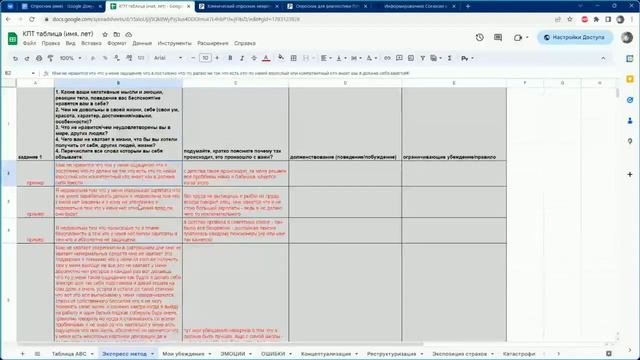Viewport: 640px width, 360px height.
Task: Insert a chart from the toolbar
Action: 411,58
